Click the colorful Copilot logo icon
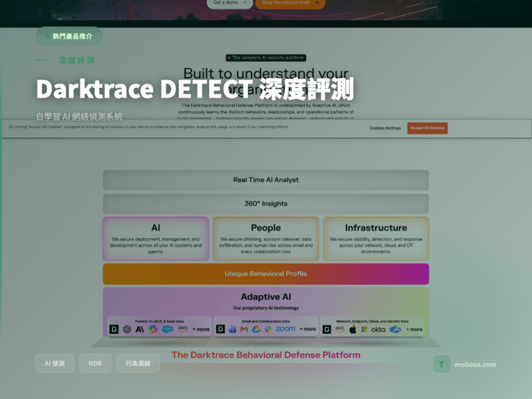The height and width of the screenshot is (399, 532). (x=153, y=329)
